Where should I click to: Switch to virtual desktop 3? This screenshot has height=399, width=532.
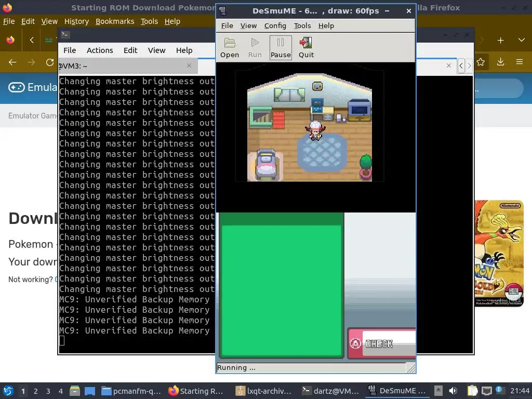pos(48,391)
